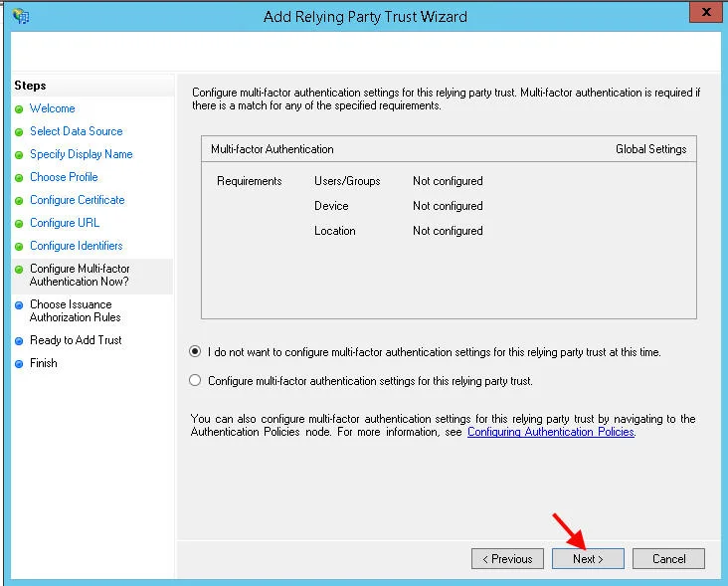728x586 pixels.
Task: Click blue bullet beside Ready to Add Trust
Action: 19,341
